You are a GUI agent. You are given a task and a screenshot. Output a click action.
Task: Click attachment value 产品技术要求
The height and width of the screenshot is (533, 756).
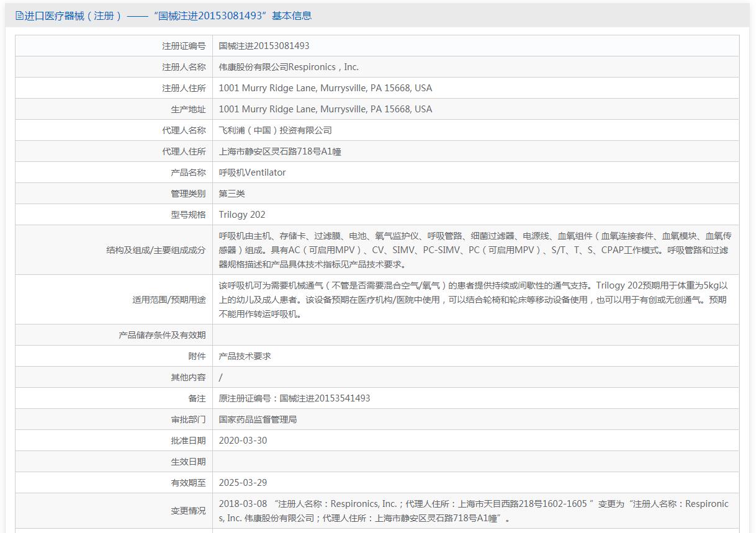[x=245, y=356]
